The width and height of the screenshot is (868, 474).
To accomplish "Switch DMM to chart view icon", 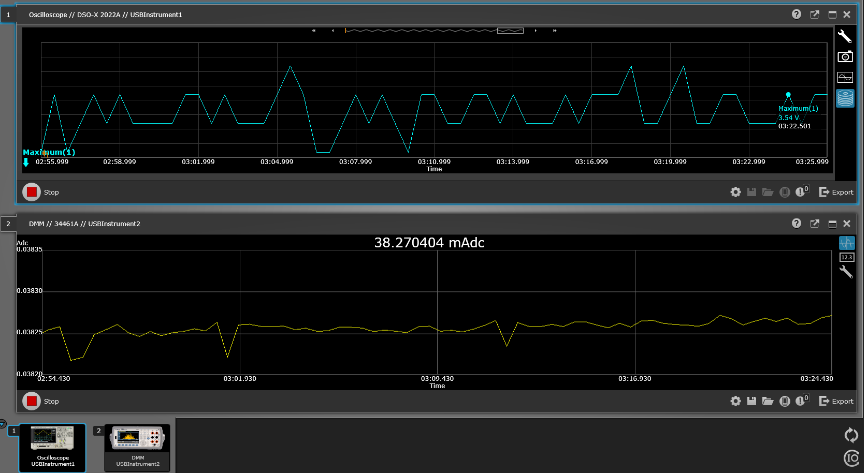I will [x=847, y=243].
